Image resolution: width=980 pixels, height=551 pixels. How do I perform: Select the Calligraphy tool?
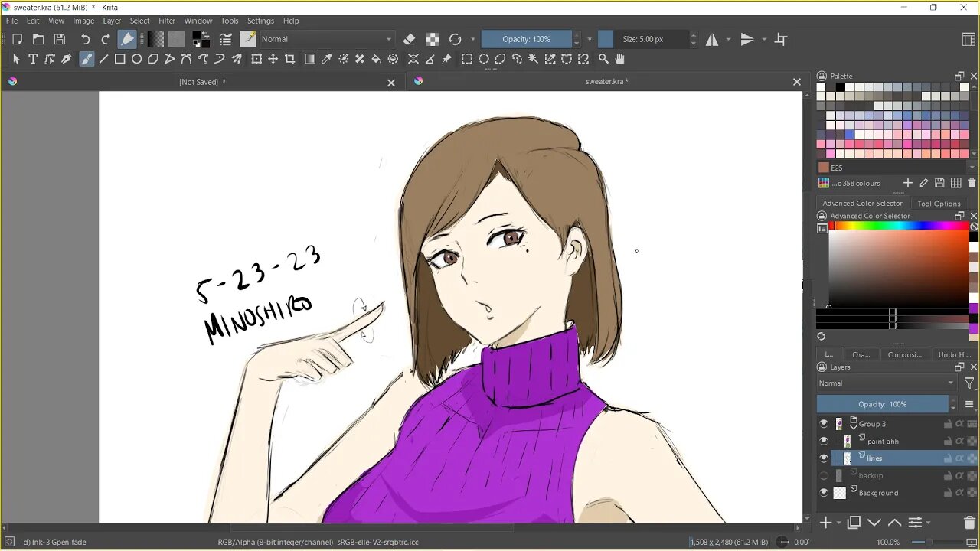tap(67, 59)
